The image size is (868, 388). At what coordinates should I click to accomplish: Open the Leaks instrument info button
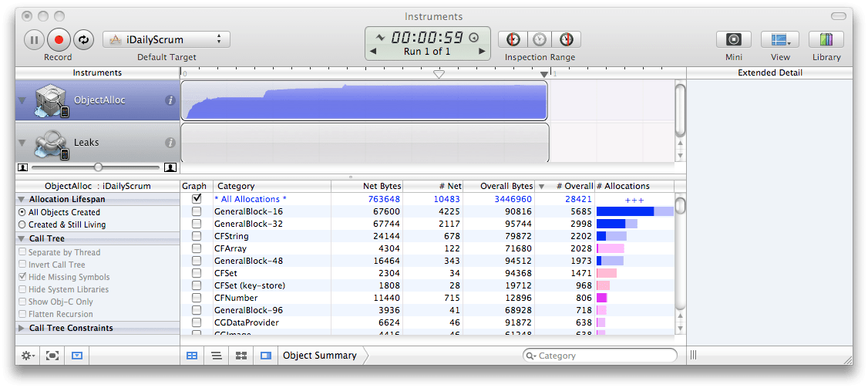click(170, 143)
